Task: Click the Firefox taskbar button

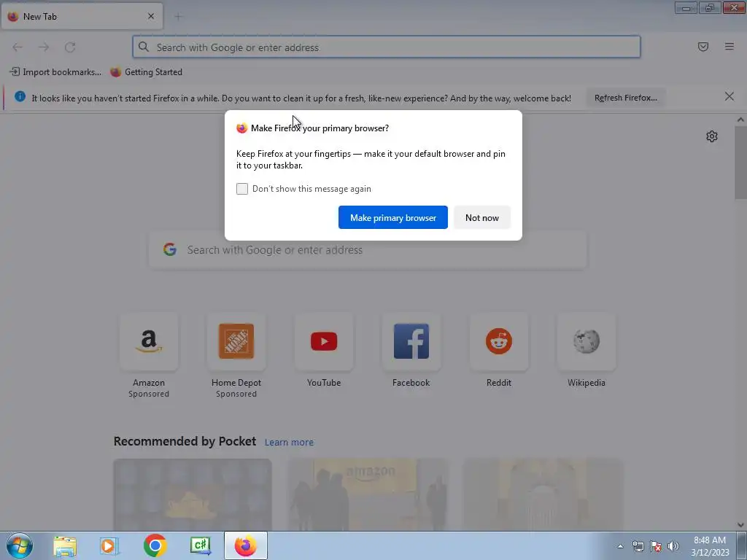Action: pyautogui.click(x=246, y=545)
